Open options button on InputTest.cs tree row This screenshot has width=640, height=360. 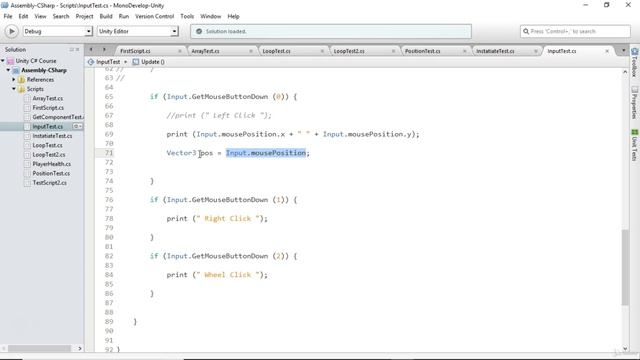pos(78,127)
